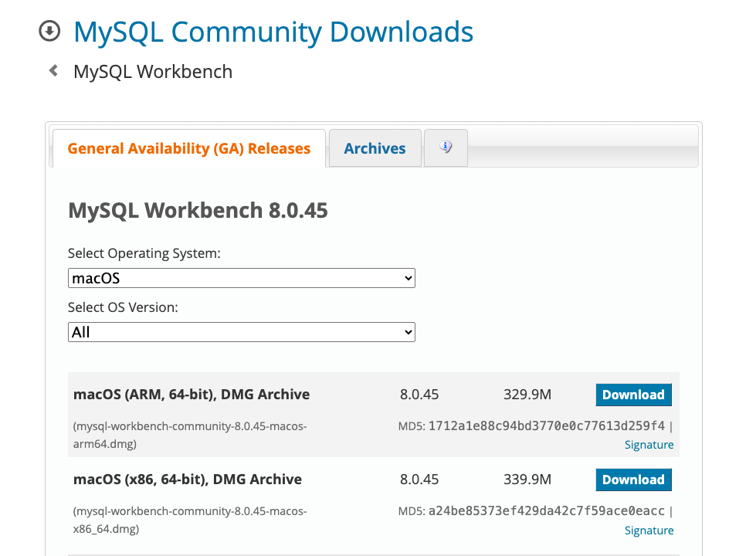Viewport: 756px width, 556px height.
Task: Open Signature link for x86 DMG
Action: tap(649, 531)
